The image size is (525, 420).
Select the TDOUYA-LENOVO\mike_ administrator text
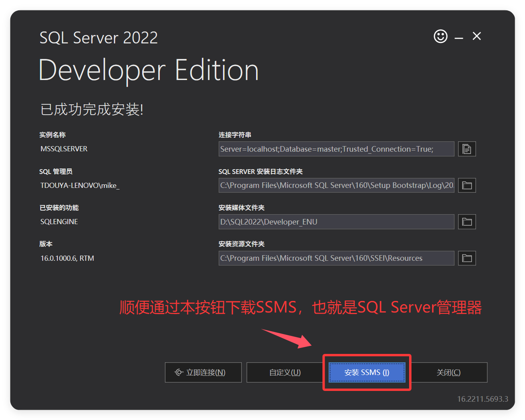point(80,186)
